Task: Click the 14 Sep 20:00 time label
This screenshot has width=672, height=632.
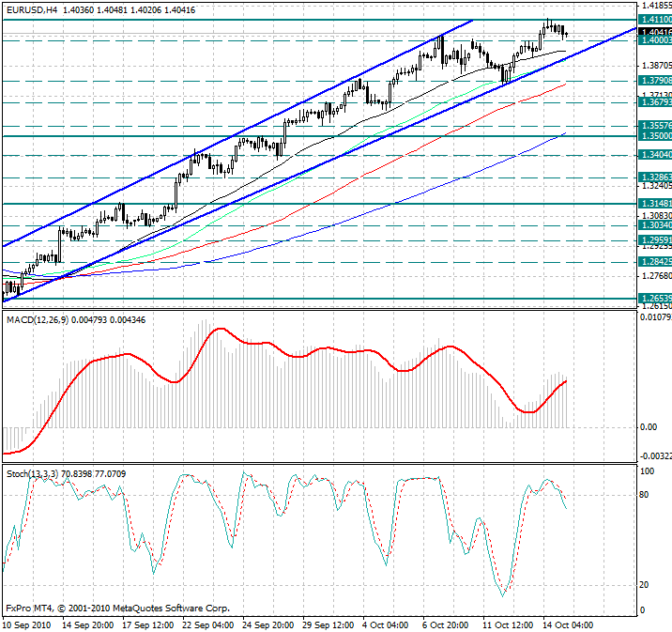Action: click(x=88, y=625)
